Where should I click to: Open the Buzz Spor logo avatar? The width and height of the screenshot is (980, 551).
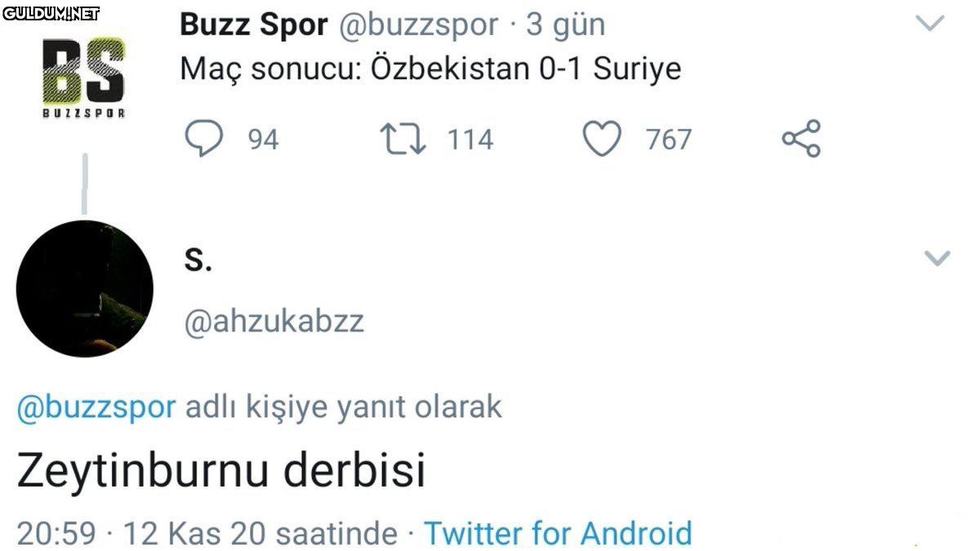click(x=83, y=77)
